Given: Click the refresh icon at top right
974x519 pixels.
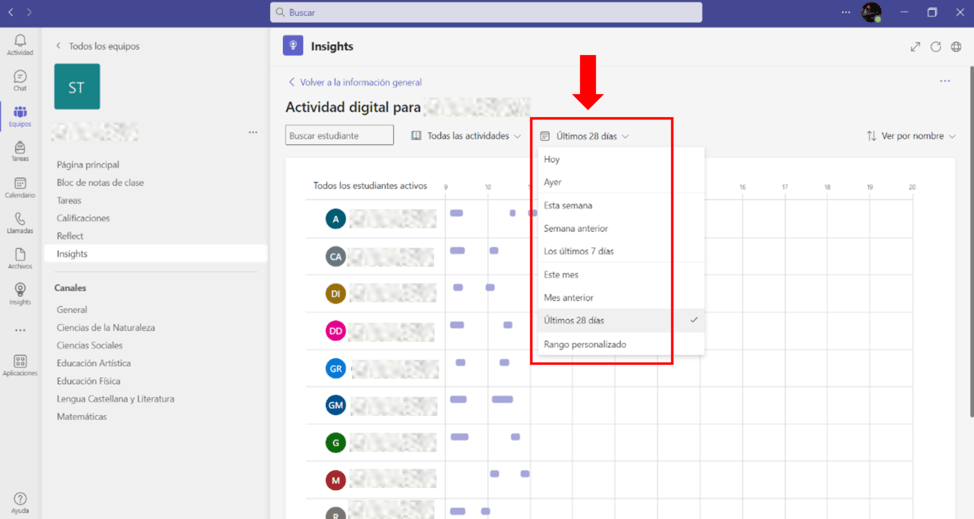Looking at the screenshot, I should point(936,47).
